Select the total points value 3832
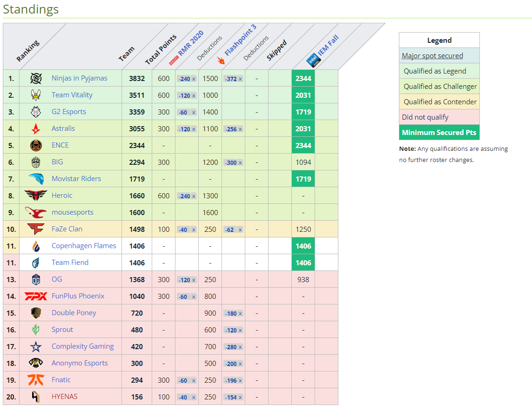532x412 pixels. [x=137, y=78]
